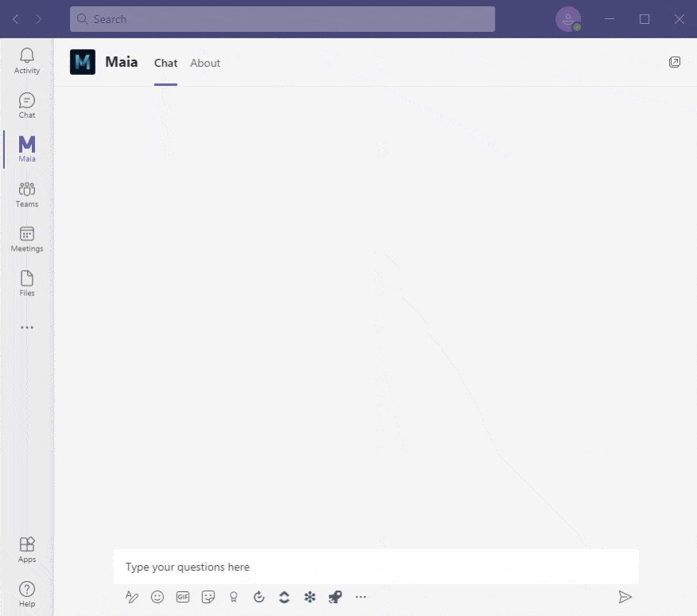Open the Meetings calendar
The width and height of the screenshot is (697, 616).
click(x=27, y=239)
